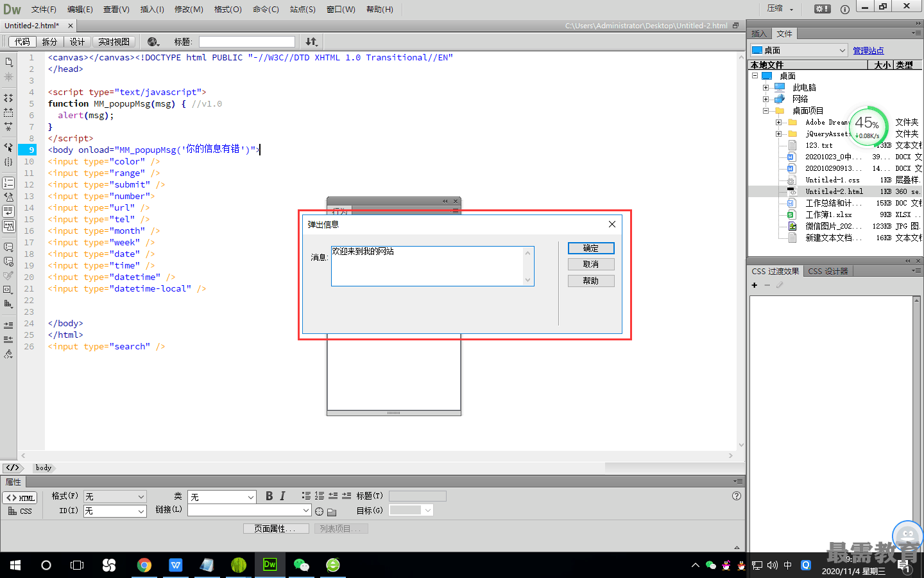Viewport: 924px width, 578px height.
Task: Click the tag selector code icon
Action: coord(13,468)
